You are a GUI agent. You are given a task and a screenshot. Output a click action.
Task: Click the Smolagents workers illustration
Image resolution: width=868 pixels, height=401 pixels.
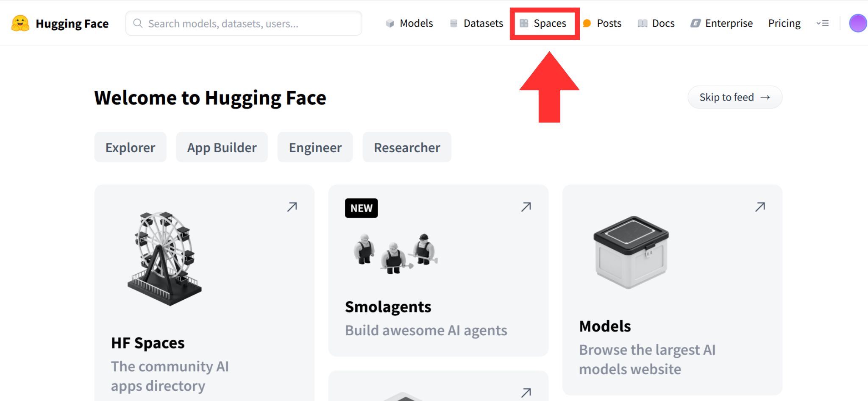(395, 253)
